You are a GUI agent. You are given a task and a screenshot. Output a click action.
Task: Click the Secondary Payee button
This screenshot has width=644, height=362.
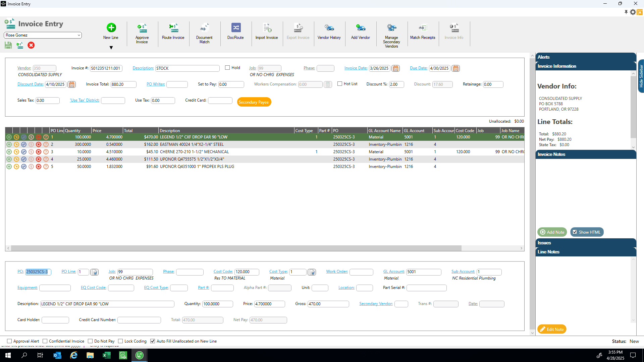[x=254, y=102]
